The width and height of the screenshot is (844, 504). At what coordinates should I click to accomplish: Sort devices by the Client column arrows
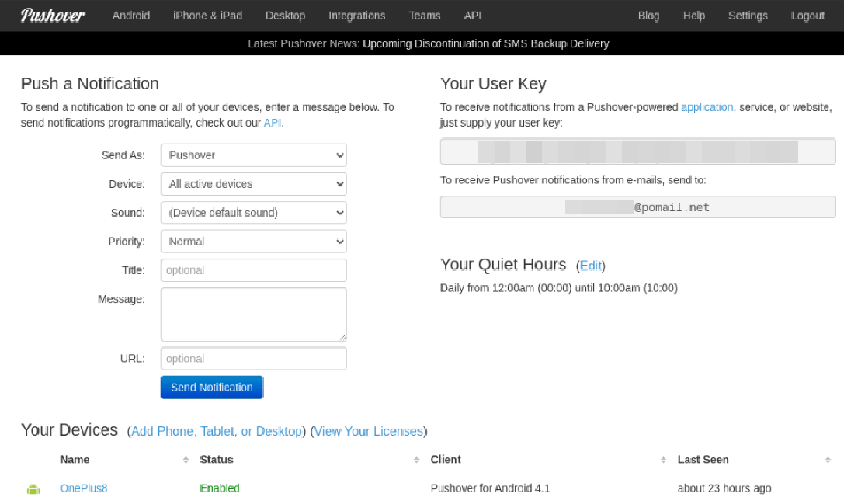(x=662, y=459)
